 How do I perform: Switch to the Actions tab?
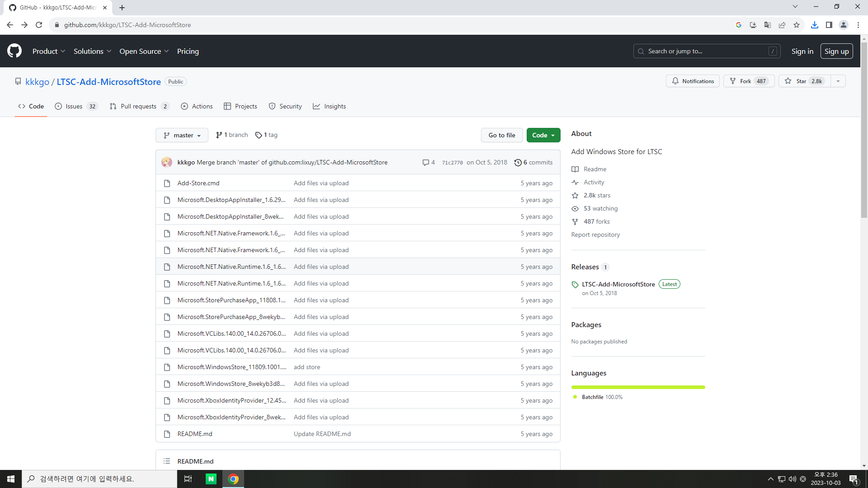coord(197,106)
